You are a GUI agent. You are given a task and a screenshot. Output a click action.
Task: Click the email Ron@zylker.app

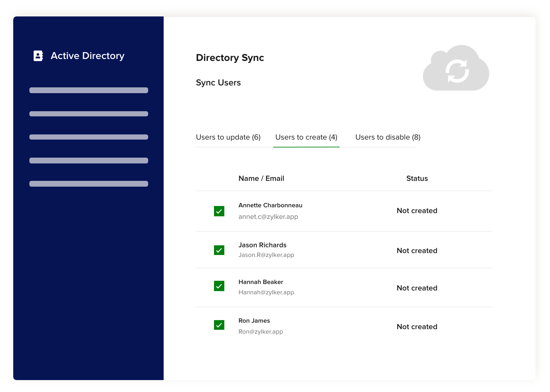tap(260, 331)
